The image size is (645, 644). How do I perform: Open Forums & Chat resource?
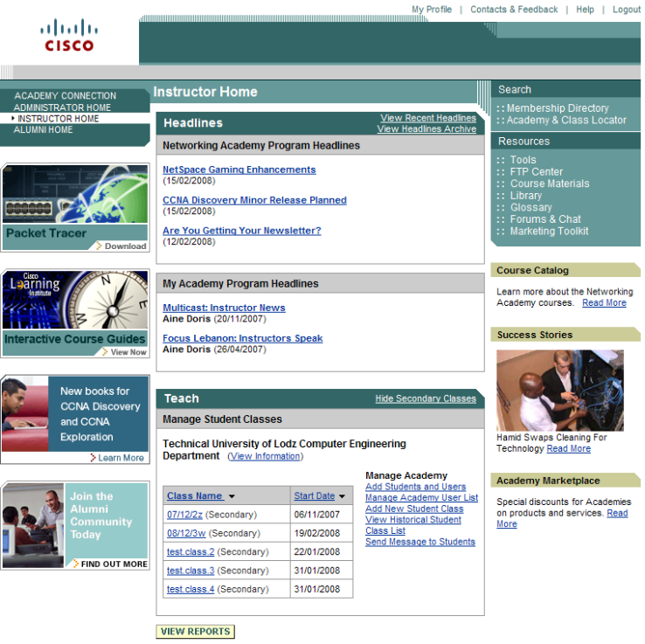click(545, 219)
